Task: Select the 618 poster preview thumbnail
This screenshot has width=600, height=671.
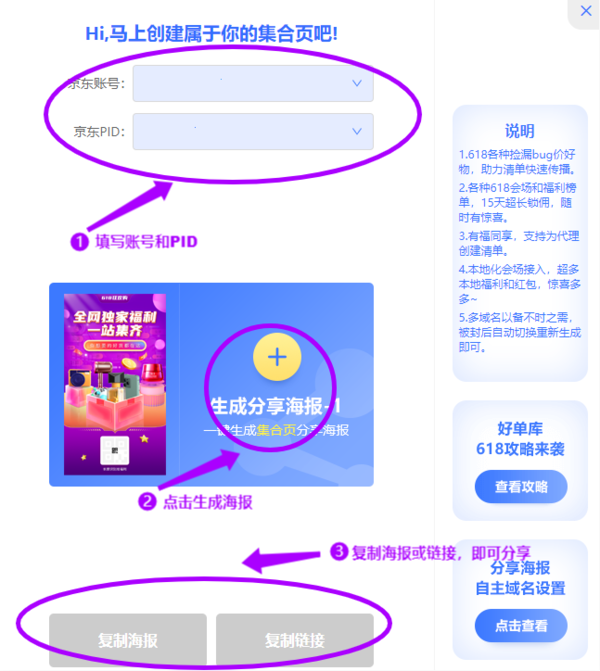Action: [115, 384]
